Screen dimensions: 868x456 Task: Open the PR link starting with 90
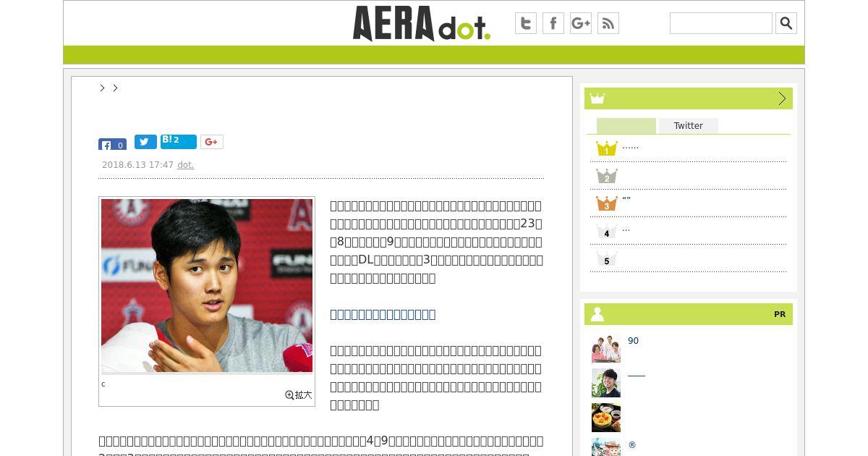click(633, 341)
